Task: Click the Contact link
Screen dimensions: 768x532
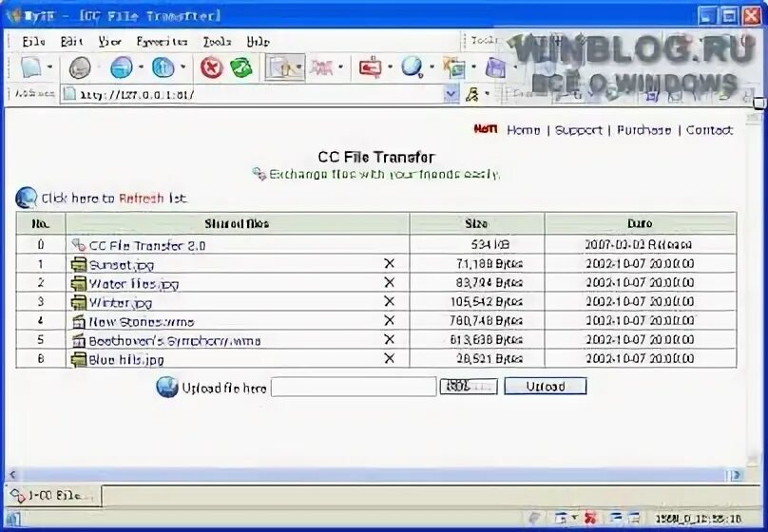Action: (709, 130)
